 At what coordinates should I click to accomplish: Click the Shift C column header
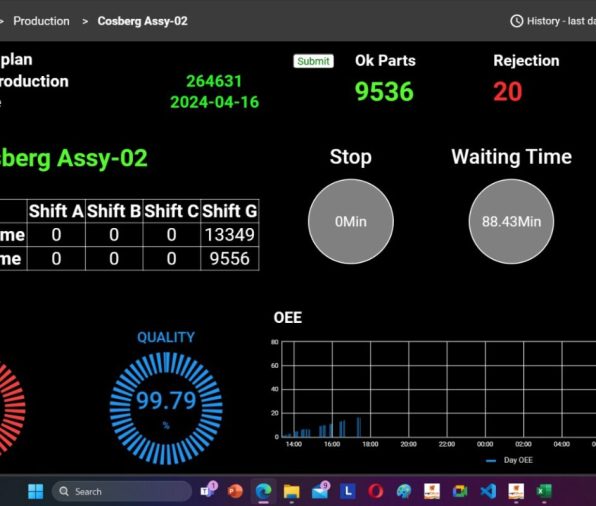click(171, 211)
